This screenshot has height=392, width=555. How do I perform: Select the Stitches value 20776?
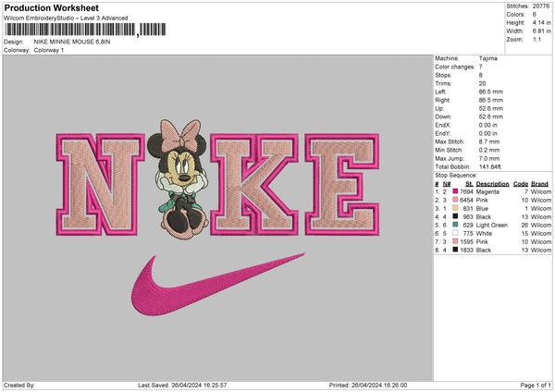point(541,6)
